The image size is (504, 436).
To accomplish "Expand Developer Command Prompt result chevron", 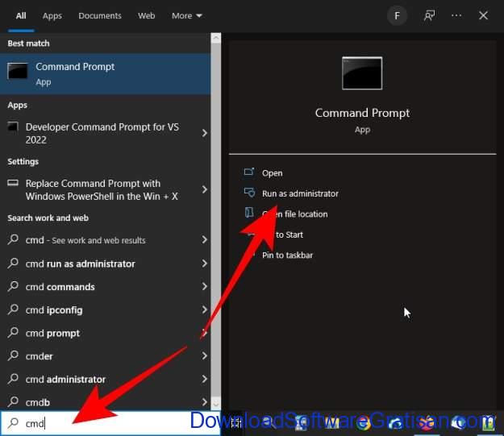I will (x=205, y=133).
